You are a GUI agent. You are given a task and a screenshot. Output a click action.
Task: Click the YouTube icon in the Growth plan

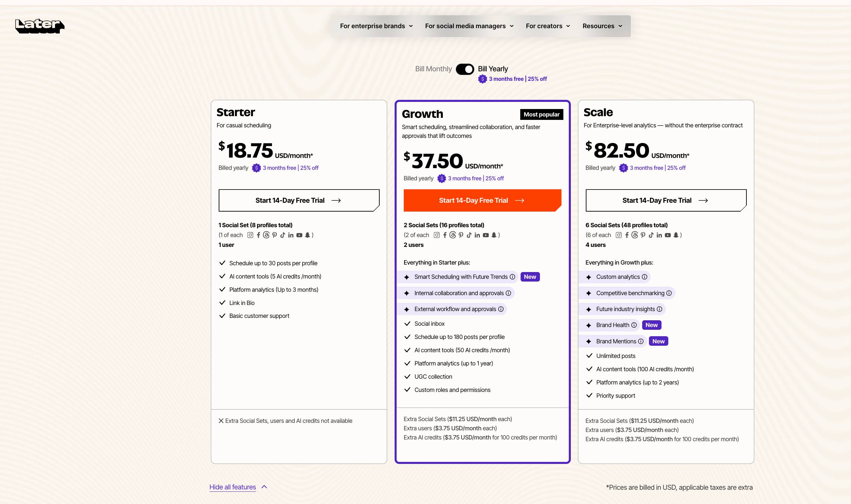pyautogui.click(x=486, y=235)
